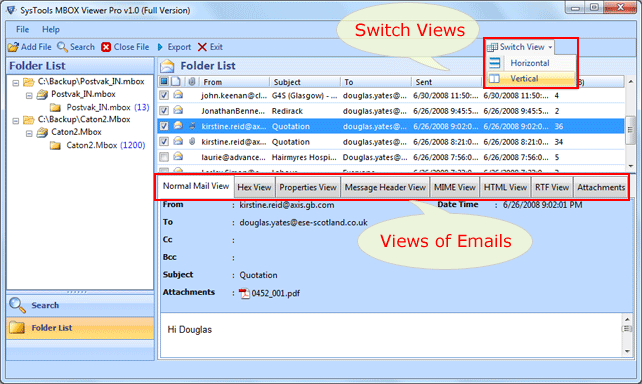Sort by the From column header
Image resolution: width=642 pixels, height=384 pixels.
(234, 82)
